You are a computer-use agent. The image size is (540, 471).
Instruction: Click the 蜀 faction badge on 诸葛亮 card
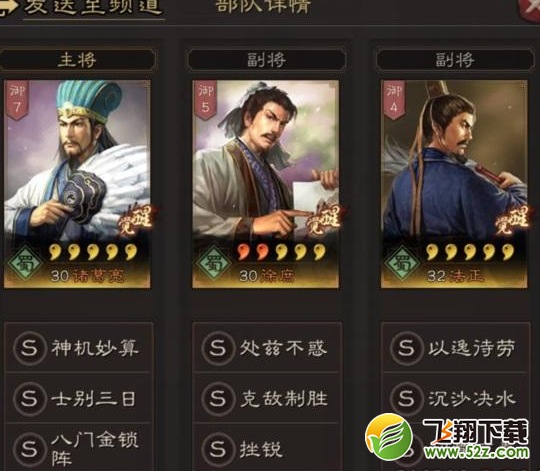click(25, 264)
